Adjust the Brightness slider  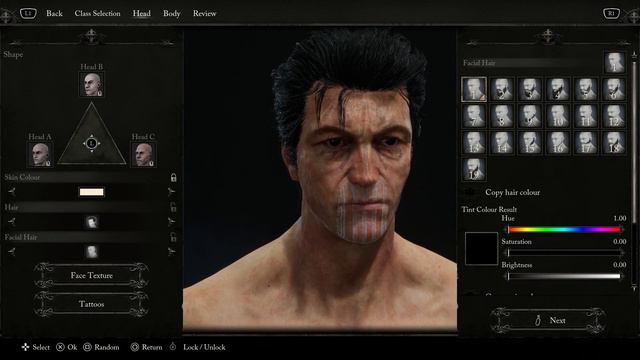pyautogui.click(x=564, y=276)
